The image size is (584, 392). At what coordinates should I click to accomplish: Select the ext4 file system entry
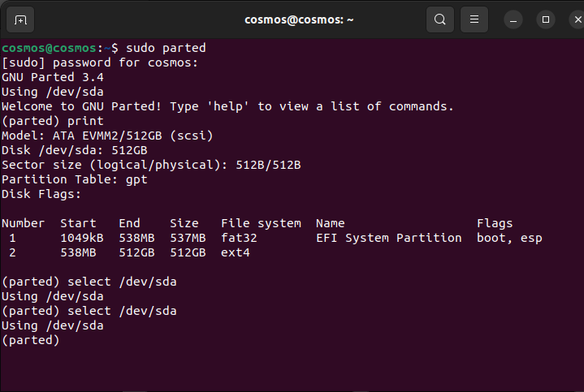(236, 252)
